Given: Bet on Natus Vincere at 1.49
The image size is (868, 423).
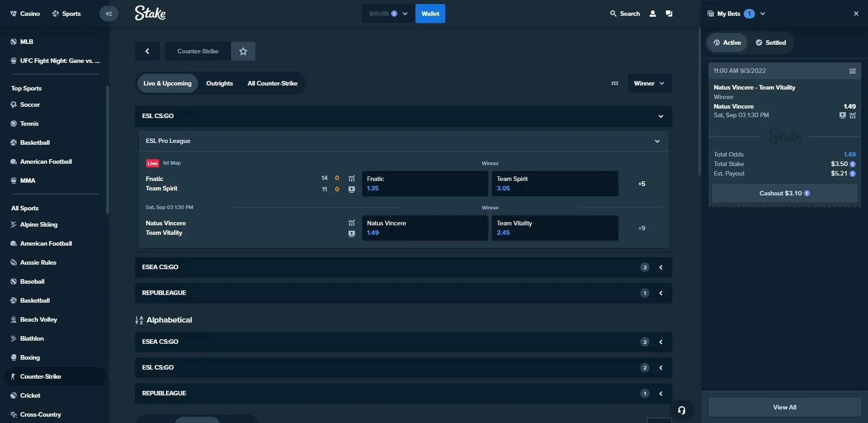Looking at the screenshot, I should (425, 228).
